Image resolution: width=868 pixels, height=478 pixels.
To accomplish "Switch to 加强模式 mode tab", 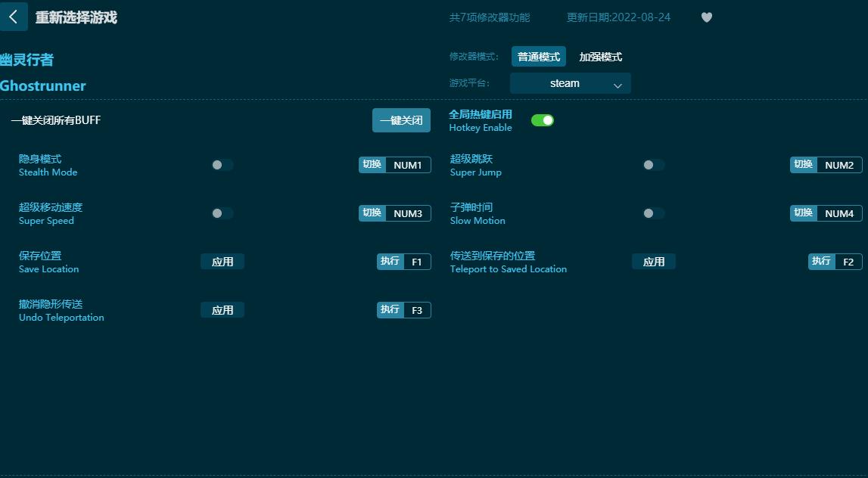I will coord(601,57).
